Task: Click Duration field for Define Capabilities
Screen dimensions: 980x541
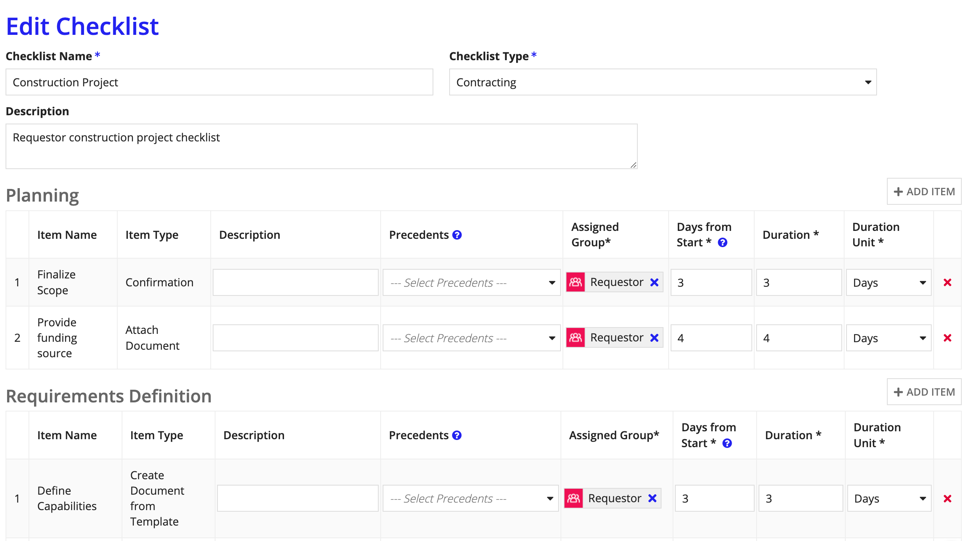Action: click(801, 498)
